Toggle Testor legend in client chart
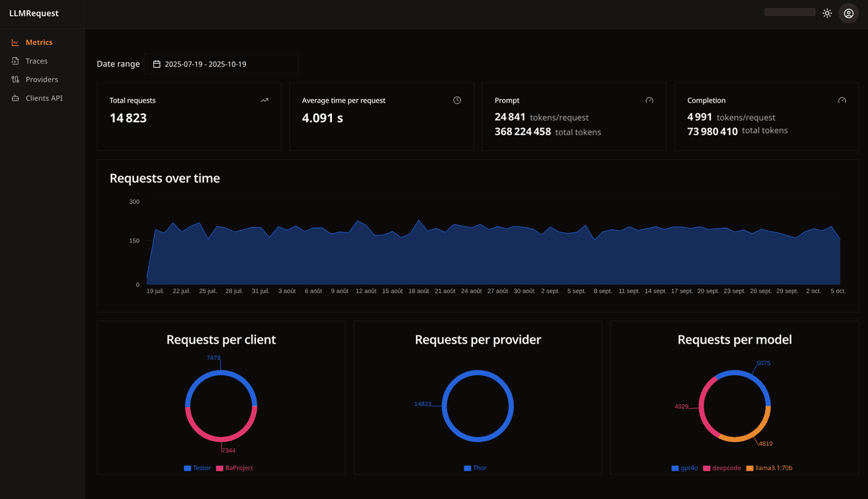 [197, 468]
